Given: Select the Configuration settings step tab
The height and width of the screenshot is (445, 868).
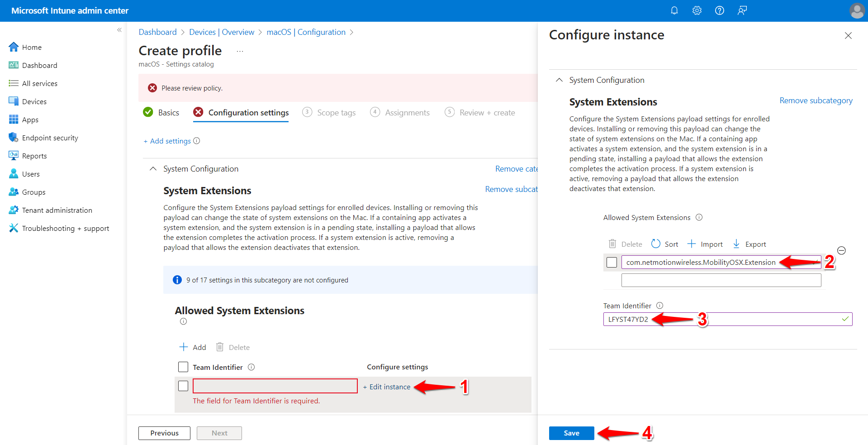Looking at the screenshot, I should click(241, 112).
